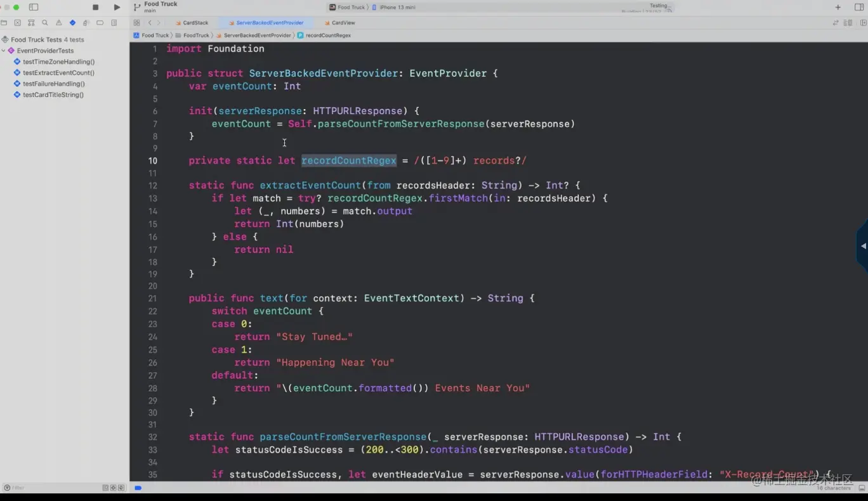This screenshot has height=501, width=868.
Task: Select the Test navigator diamond icon
Action: coord(72,23)
